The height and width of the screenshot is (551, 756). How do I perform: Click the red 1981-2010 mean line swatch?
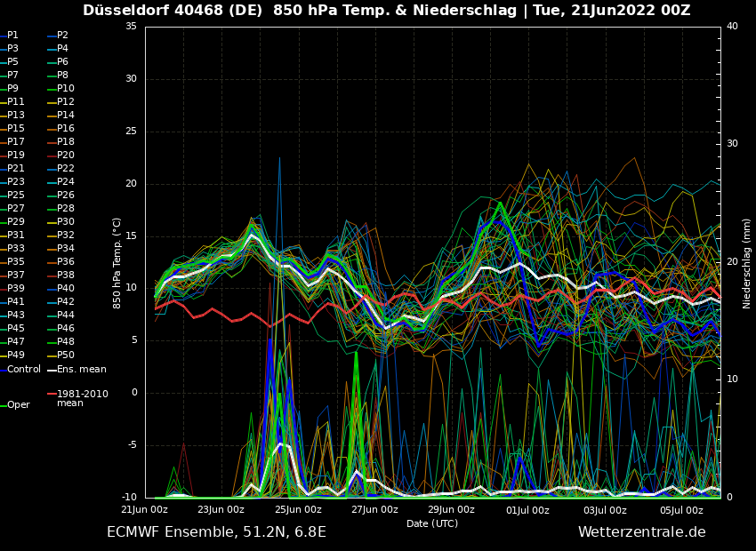coord(51,394)
